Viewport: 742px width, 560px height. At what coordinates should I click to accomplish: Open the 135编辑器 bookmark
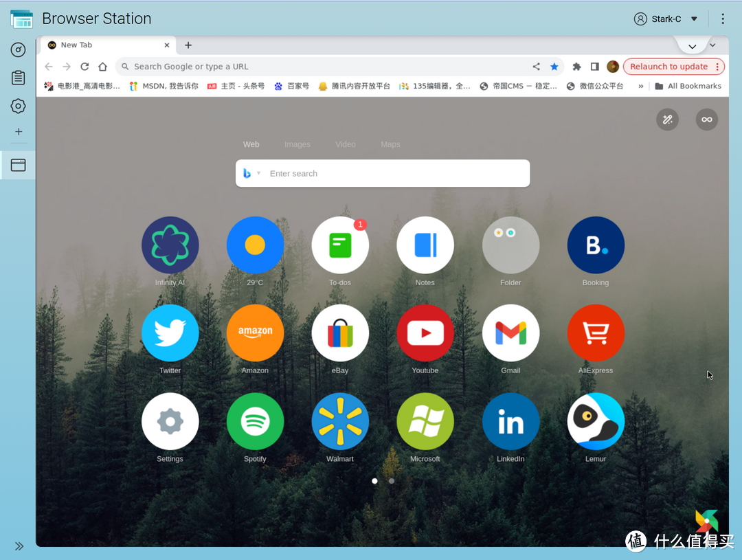(435, 86)
